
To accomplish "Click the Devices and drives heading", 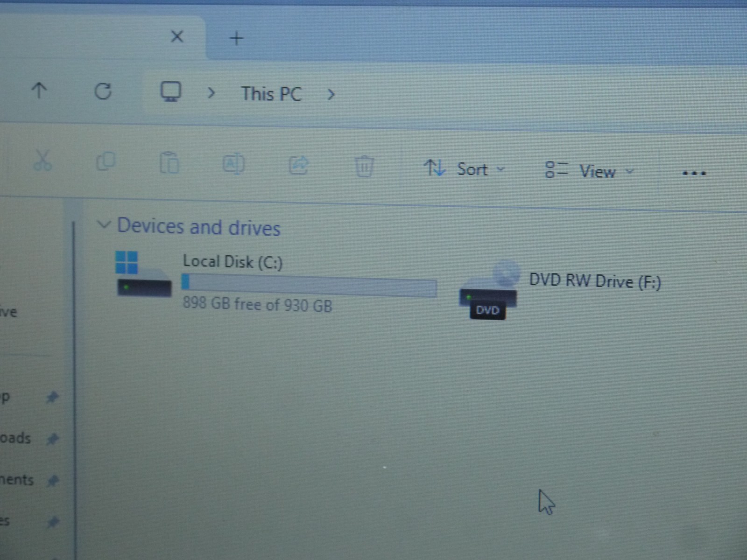I will (x=198, y=227).
